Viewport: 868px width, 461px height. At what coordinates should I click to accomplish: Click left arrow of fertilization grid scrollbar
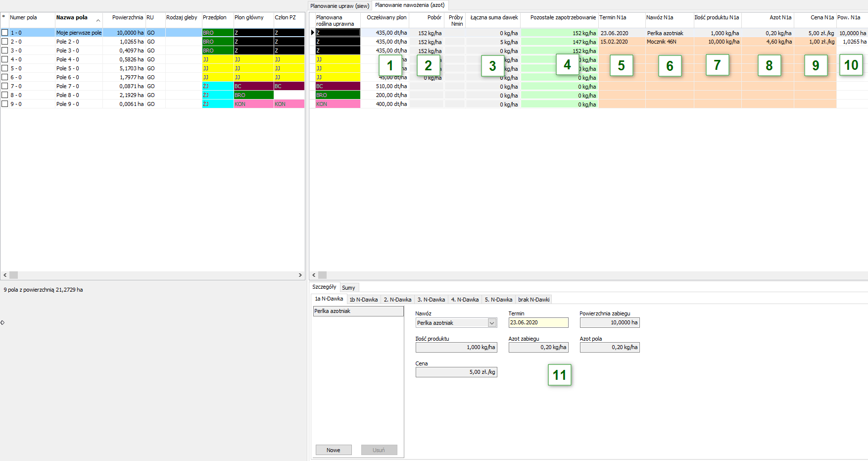coord(314,275)
